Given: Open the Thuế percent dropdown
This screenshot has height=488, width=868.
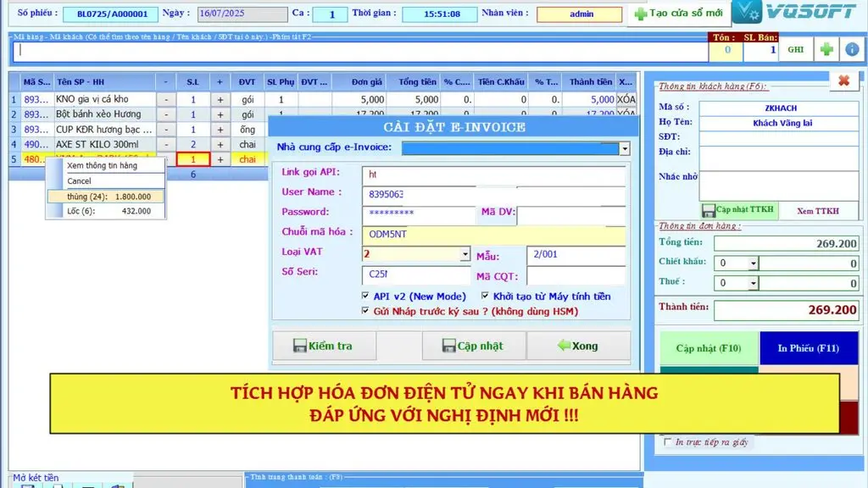Looking at the screenshot, I should [753, 283].
